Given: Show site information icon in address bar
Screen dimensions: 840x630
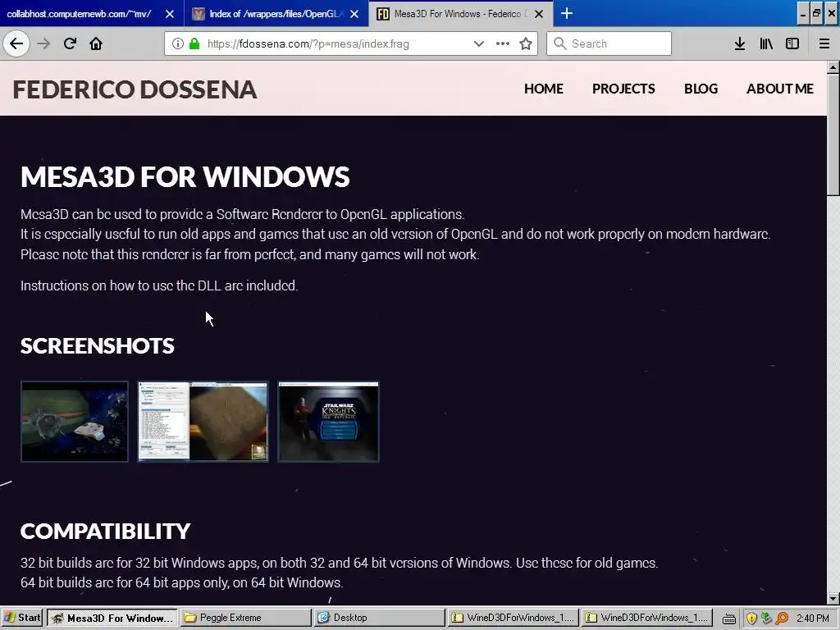Looking at the screenshot, I should point(178,43).
